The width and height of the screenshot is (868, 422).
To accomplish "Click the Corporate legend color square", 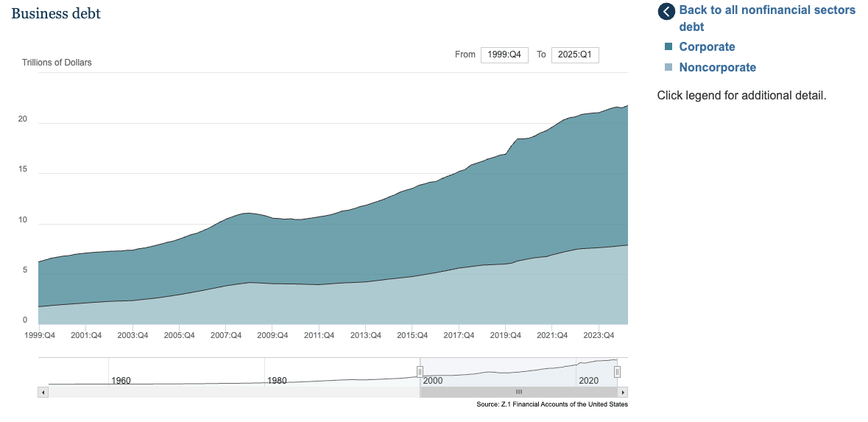I will tap(668, 47).
